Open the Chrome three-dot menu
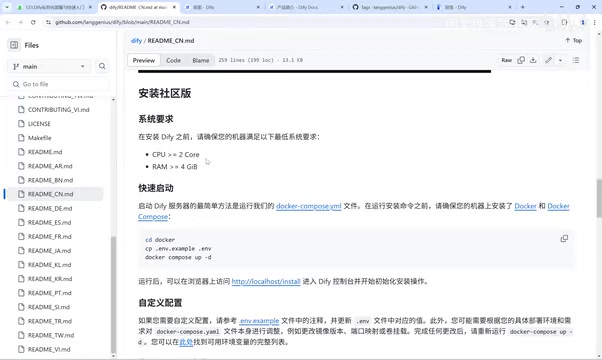The height and width of the screenshot is (360, 602). tap(595, 22)
